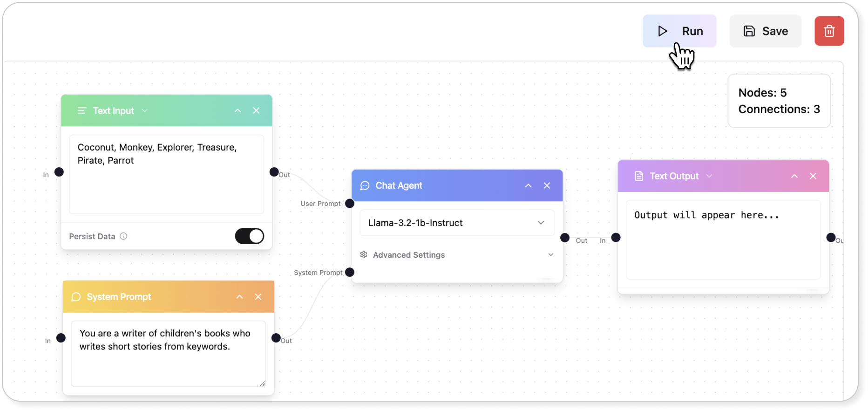
Task: Select System Prompt node's Out connector dot
Action: click(276, 338)
